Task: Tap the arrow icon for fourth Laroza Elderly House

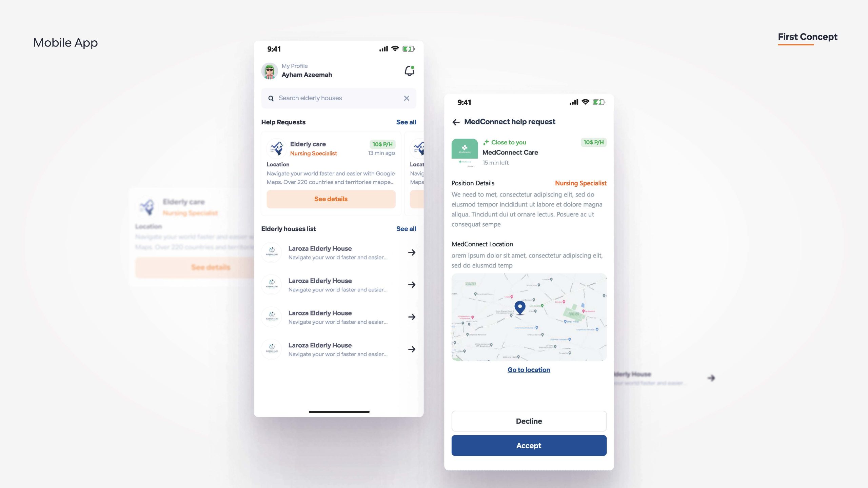Action: [x=412, y=349]
